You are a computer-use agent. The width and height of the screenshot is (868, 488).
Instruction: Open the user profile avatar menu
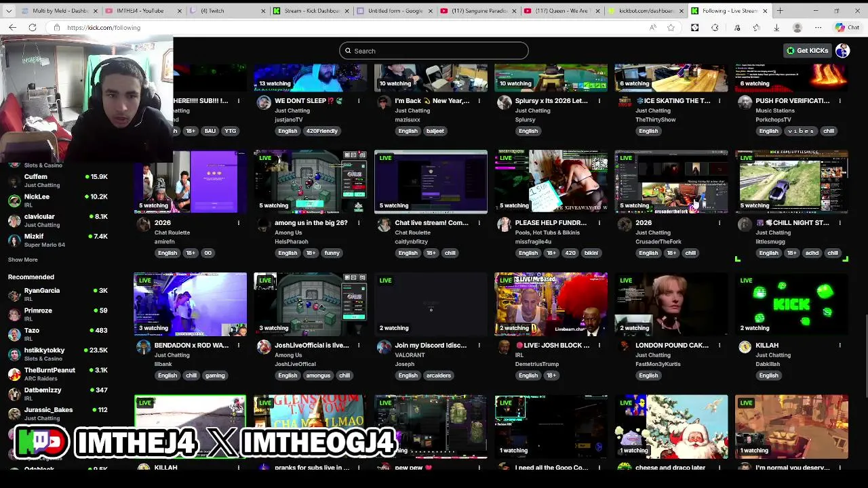pos(843,51)
